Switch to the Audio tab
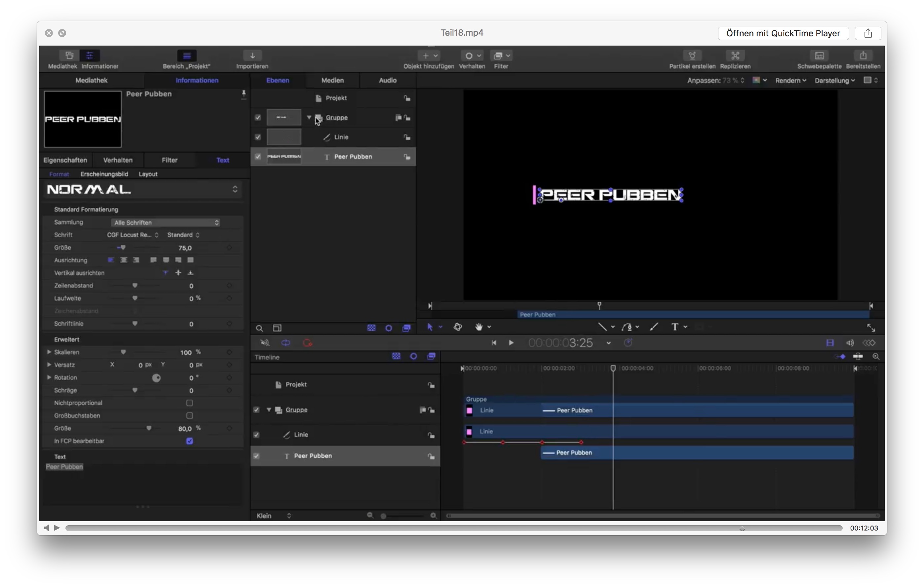The width and height of the screenshot is (924, 588). (x=388, y=80)
